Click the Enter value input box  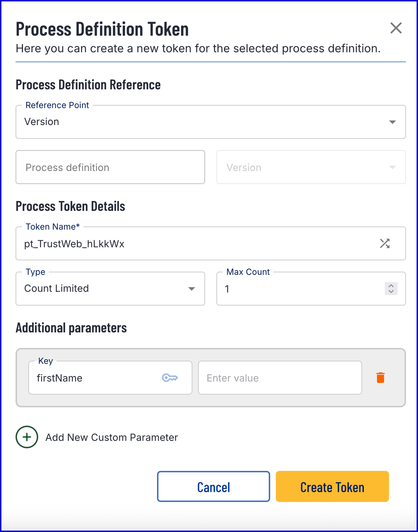280,378
